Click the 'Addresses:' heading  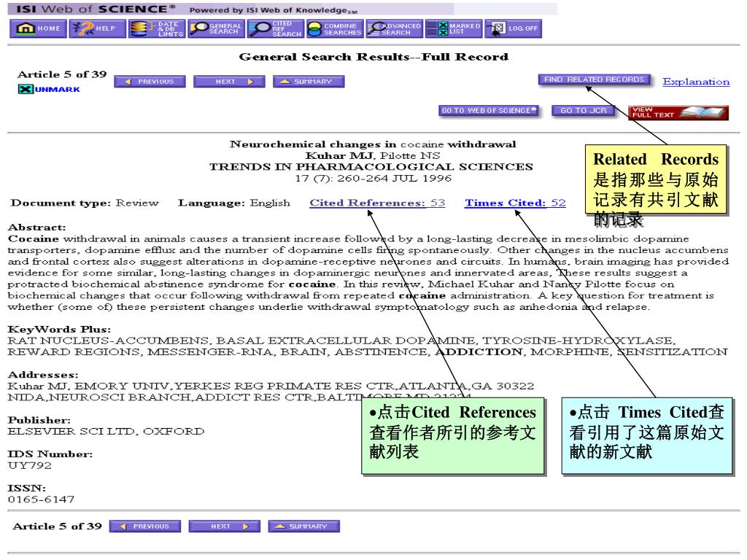click(x=43, y=375)
